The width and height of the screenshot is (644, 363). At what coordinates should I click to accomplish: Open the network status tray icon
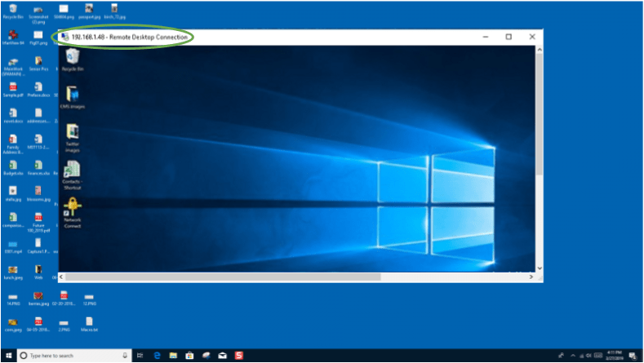(582, 356)
